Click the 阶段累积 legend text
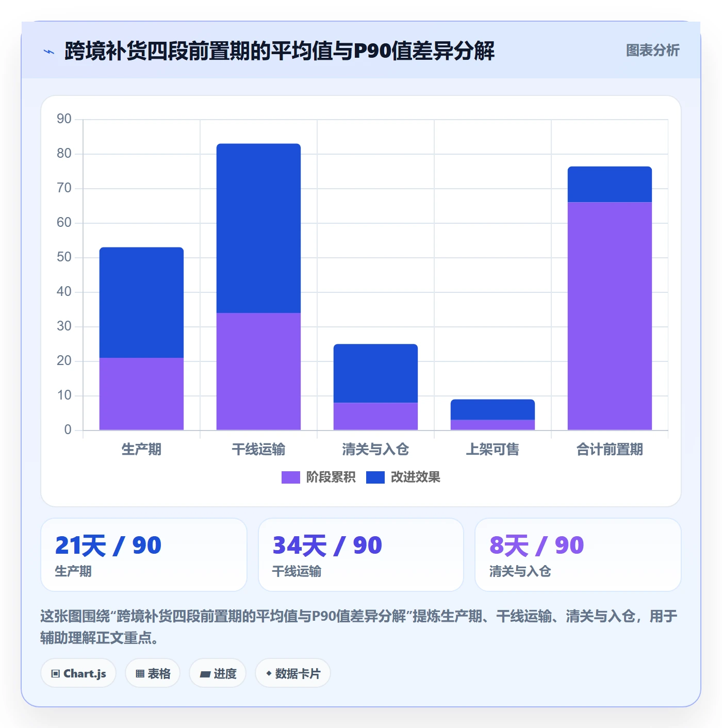The image size is (722, 728). pos(331,477)
